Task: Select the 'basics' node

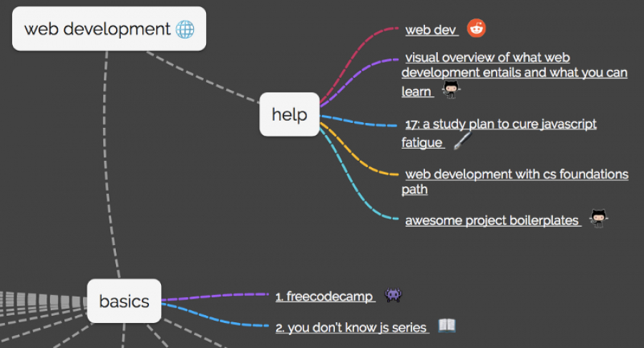Action: pos(124,302)
